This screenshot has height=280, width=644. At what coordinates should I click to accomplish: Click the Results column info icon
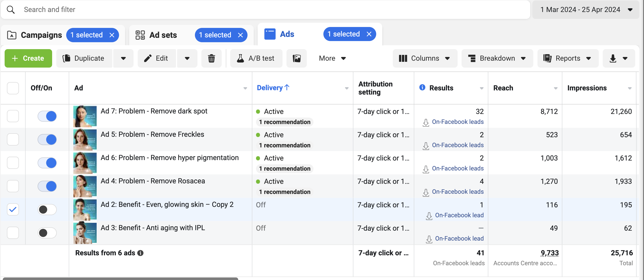tap(422, 87)
